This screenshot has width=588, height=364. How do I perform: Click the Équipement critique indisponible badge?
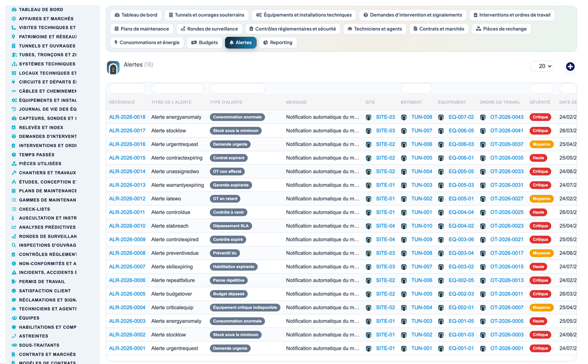point(245,308)
